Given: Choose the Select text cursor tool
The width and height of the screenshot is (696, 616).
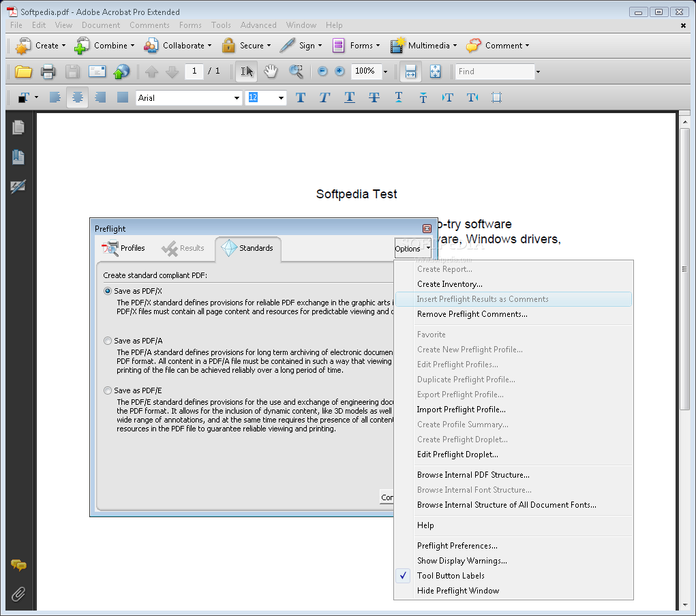Looking at the screenshot, I should click(246, 72).
